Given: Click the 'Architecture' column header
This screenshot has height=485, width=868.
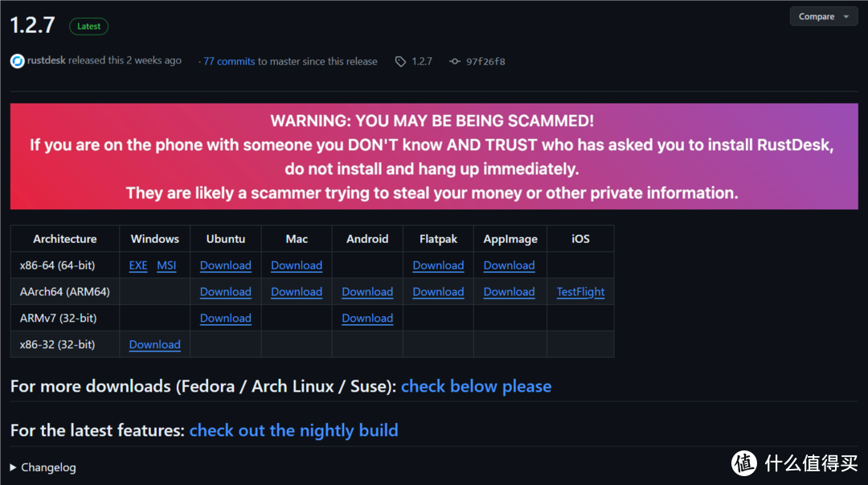Looking at the screenshot, I should (x=65, y=239).
